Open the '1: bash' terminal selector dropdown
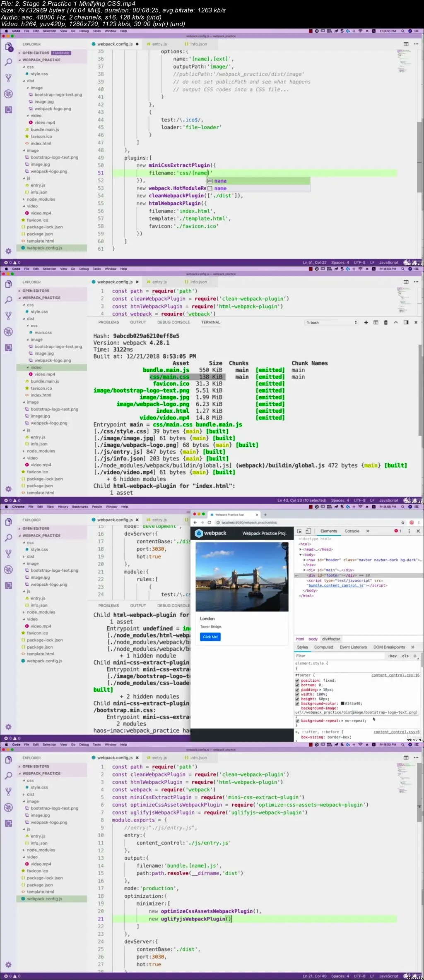Image resolution: width=424 pixels, height=980 pixels. tap(331, 322)
